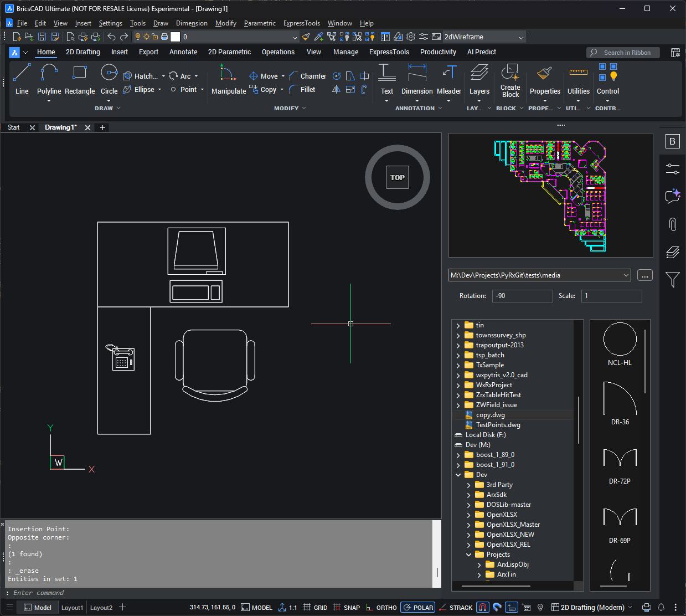Toggle ORTHO mode in status bar
Screen dimensions: 686x616
tap(381, 608)
